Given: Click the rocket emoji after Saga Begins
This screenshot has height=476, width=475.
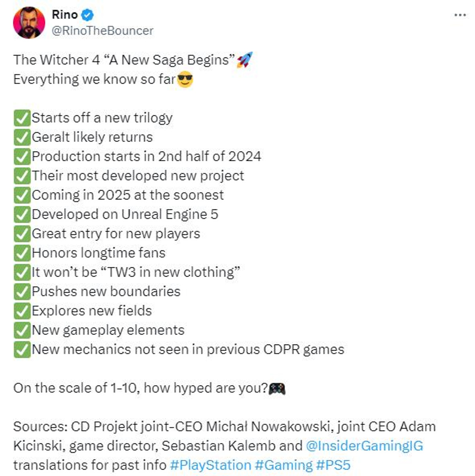Looking at the screenshot, I should tap(244, 60).
